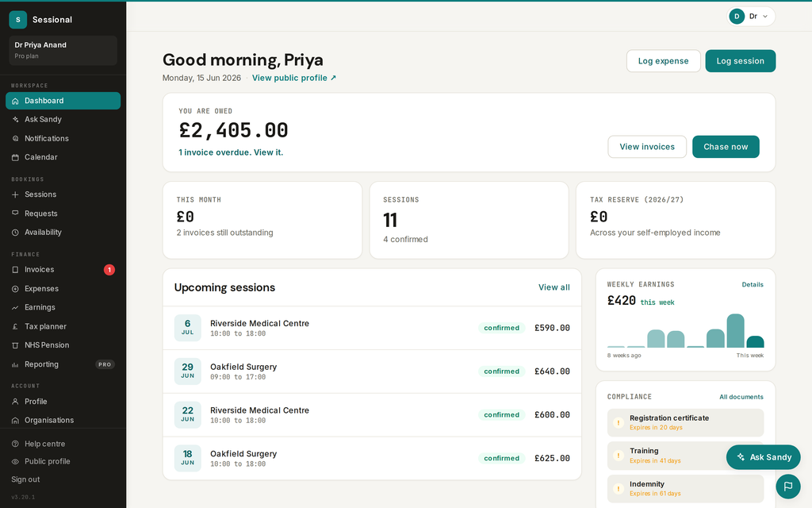The image size is (812, 508).
Task: Click the Tax Reserve (2026/27) card
Action: pos(676,220)
